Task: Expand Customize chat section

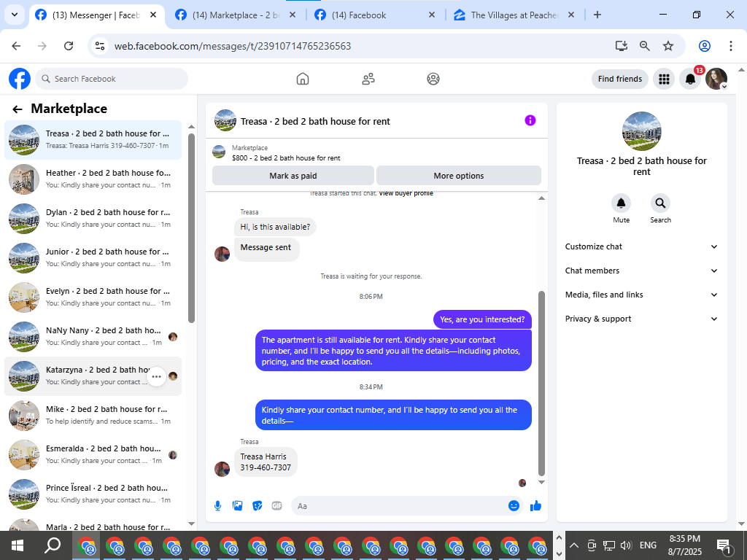Action: 641,246
